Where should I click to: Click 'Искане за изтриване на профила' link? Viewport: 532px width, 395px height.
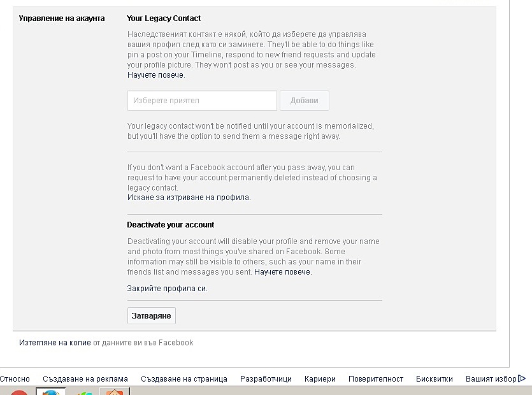click(x=189, y=197)
